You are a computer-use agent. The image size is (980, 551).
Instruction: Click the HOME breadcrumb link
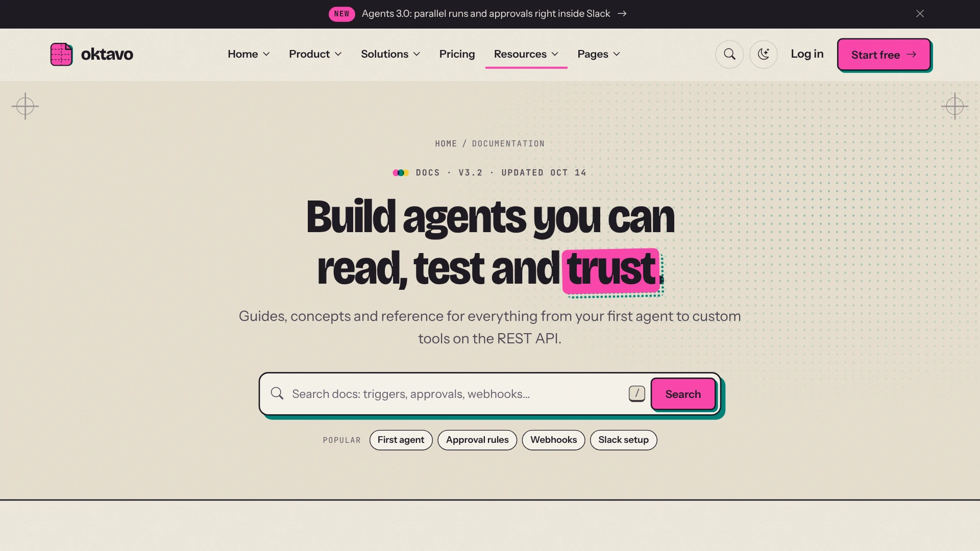click(446, 144)
